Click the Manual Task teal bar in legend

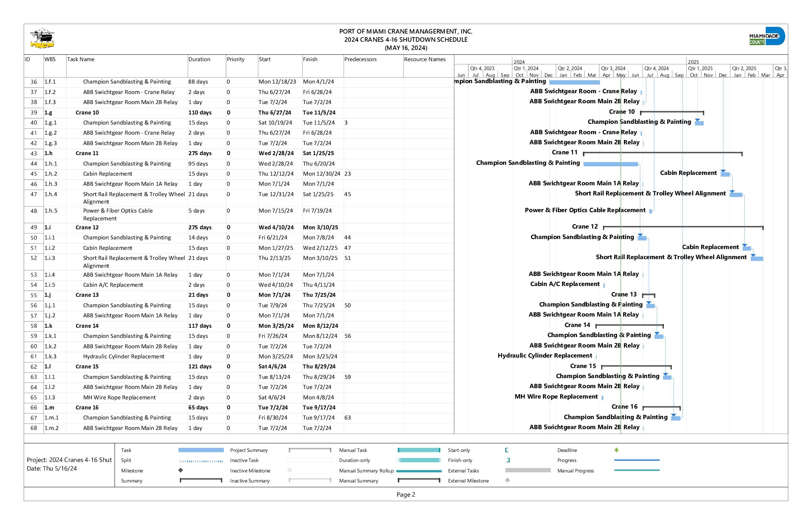click(419, 450)
